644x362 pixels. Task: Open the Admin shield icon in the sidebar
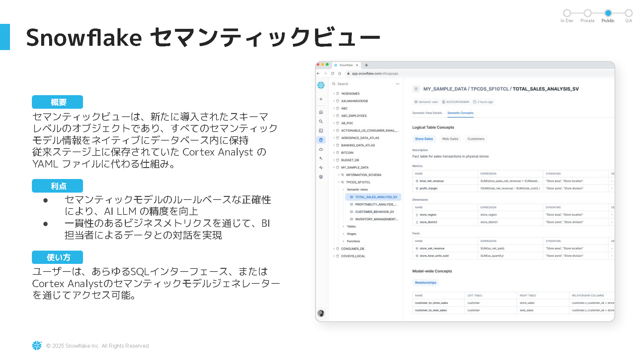[x=321, y=177]
